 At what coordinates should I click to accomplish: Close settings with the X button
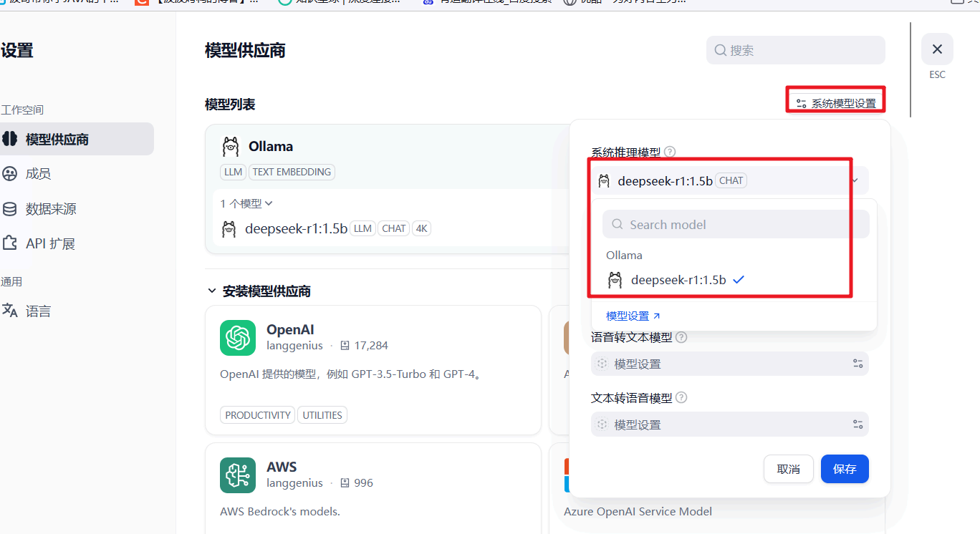[x=937, y=49]
